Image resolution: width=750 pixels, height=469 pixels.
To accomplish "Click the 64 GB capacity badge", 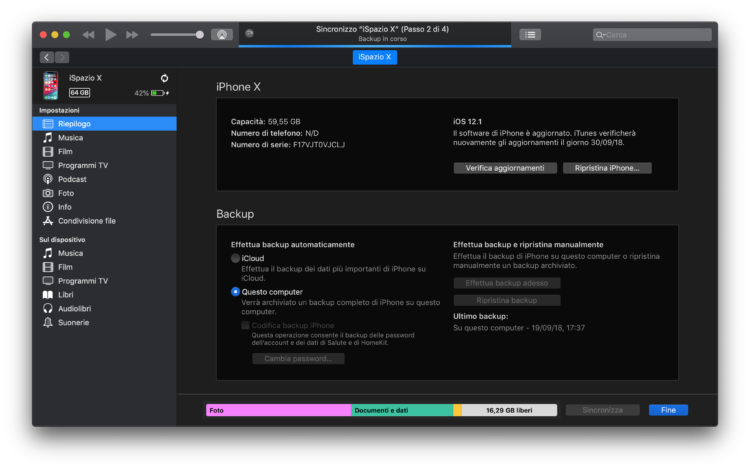I will [x=79, y=93].
